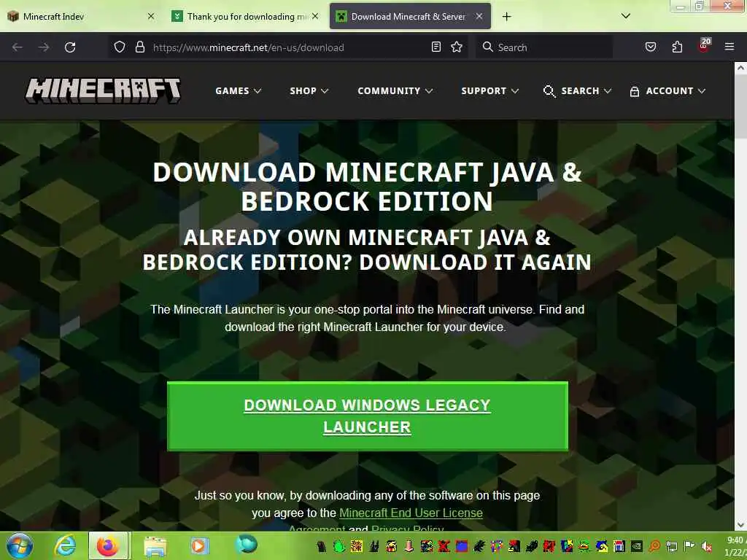The image size is (747, 560).
Task: Click the Firefox taskbar icon
Action: click(108, 545)
